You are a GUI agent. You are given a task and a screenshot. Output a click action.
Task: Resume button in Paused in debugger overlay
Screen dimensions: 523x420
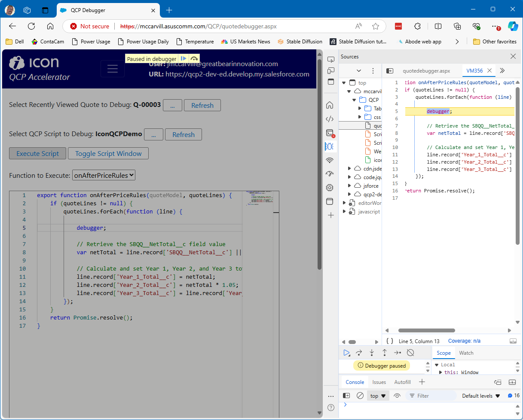click(184, 59)
